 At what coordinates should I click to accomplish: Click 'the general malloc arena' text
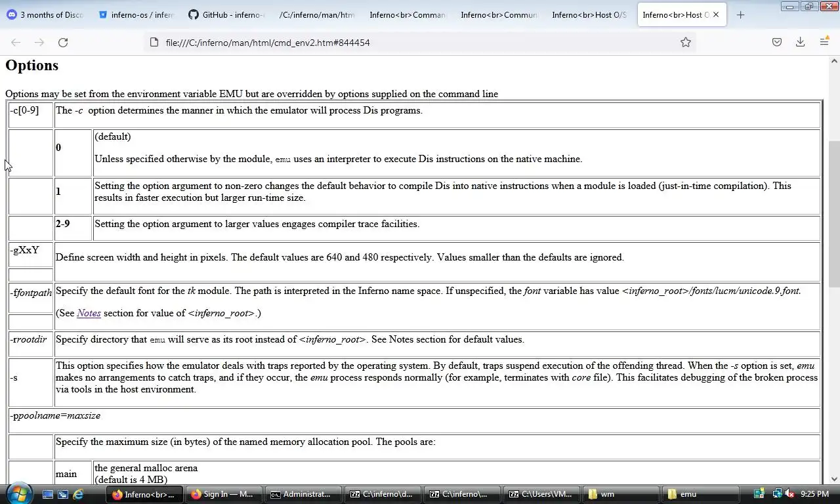146,468
